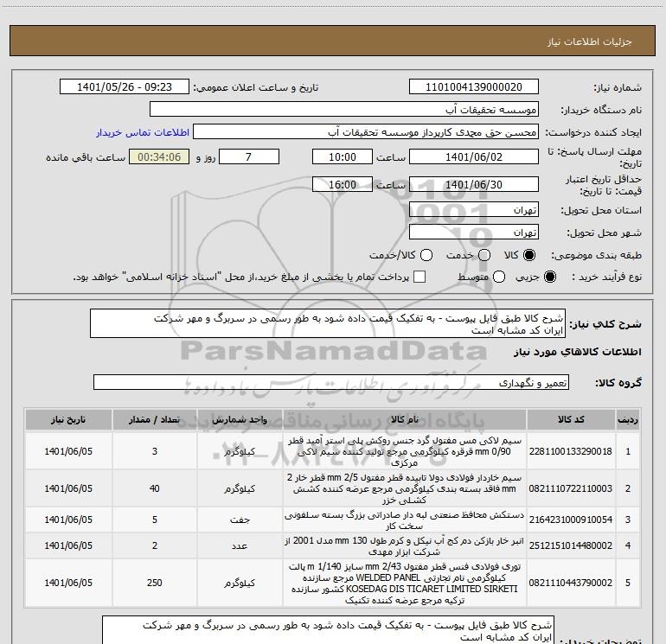Click the واحد شمارش column header
The width and height of the screenshot is (666, 644).
tap(240, 420)
